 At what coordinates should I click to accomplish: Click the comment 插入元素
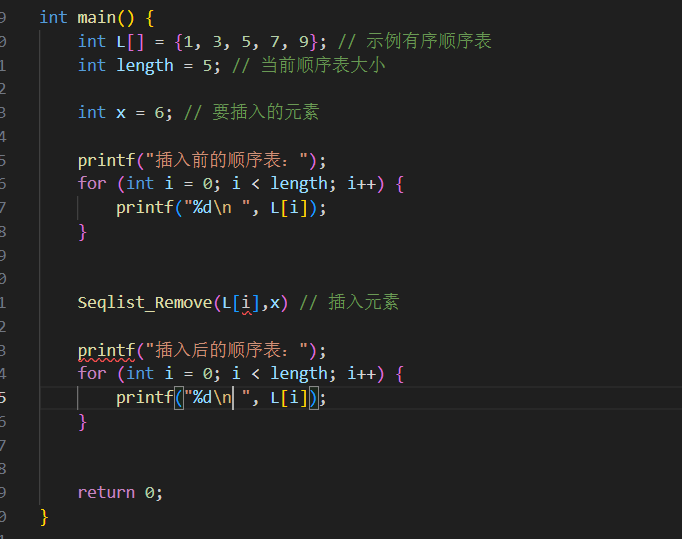point(364,302)
